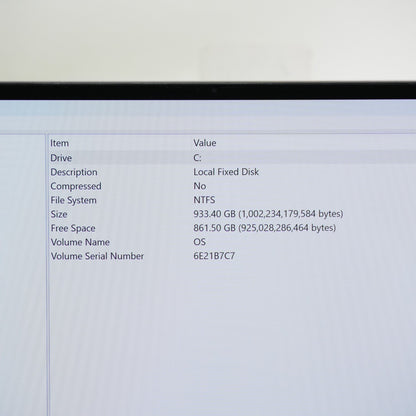Click the Local Fixed Disk value

(226, 172)
